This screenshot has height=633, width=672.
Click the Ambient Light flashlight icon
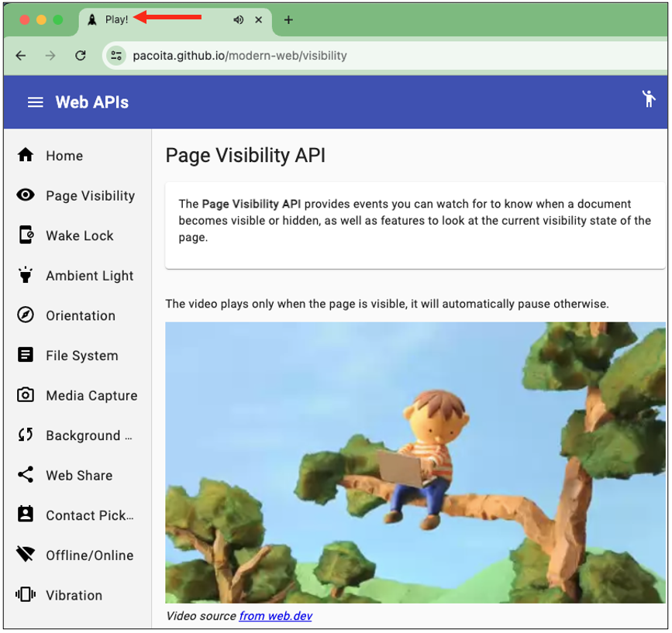point(26,275)
